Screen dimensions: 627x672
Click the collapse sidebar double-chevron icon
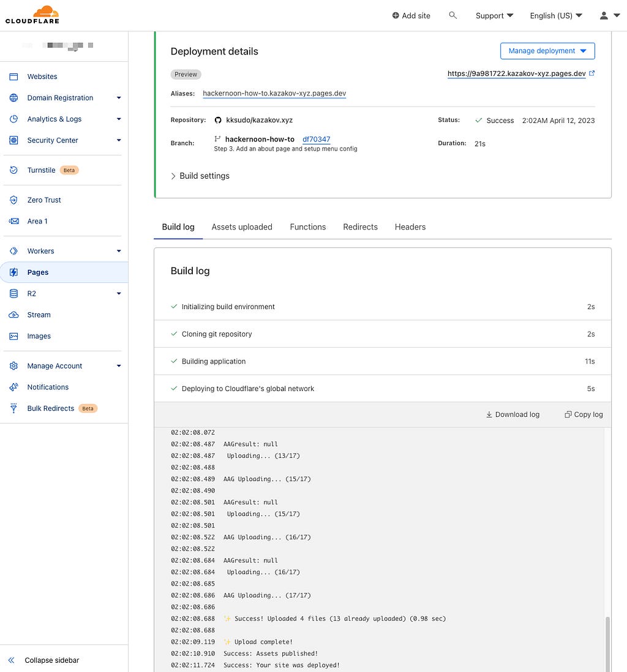click(12, 660)
